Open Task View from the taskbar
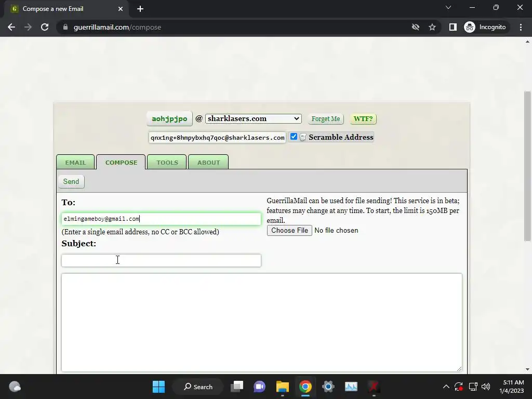532x399 pixels. coord(237,387)
